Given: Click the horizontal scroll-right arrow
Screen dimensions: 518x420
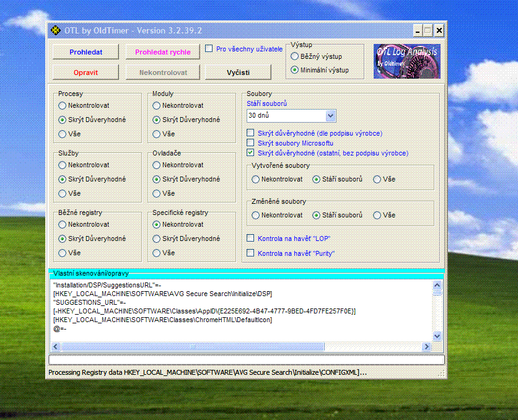Looking at the screenshot, I should tap(426, 346).
